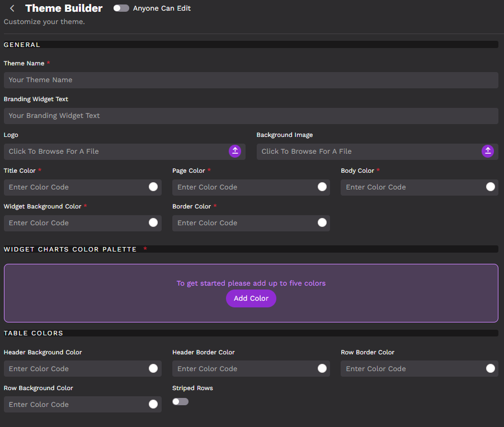This screenshot has width=504, height=427.
Task: Click the Branding Widget Text field
Action: tap(251, 116)
